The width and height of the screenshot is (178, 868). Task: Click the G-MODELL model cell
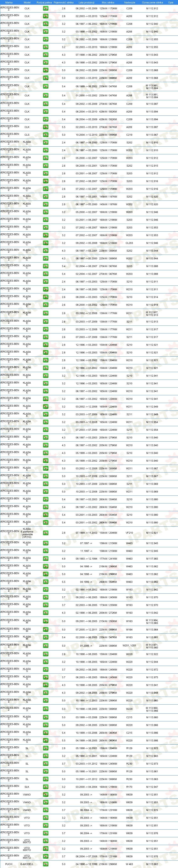(27, 864)
